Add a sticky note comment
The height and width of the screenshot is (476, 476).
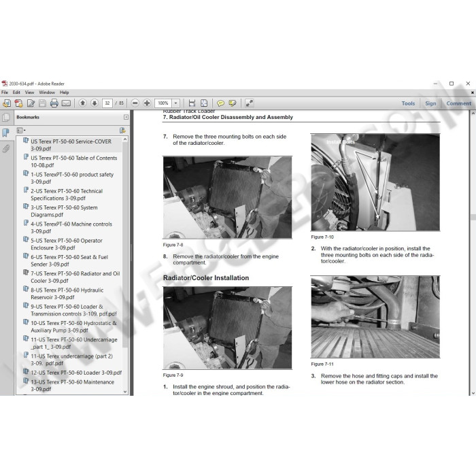(x=220, y=103)
